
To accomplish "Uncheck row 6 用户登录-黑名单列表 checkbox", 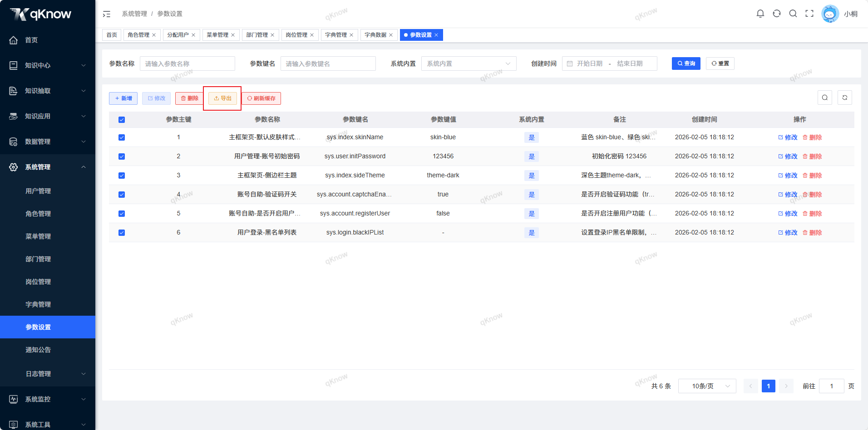I will tap(122, 233).
